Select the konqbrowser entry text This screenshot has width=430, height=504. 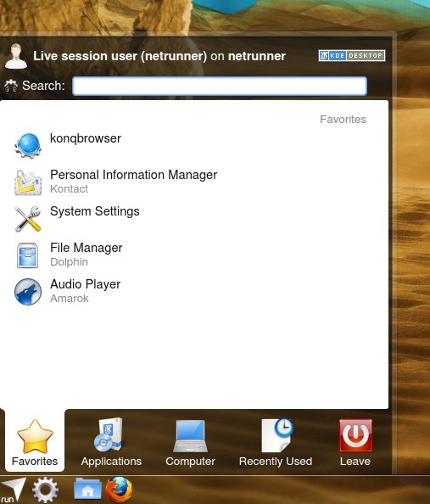point(86,138)
